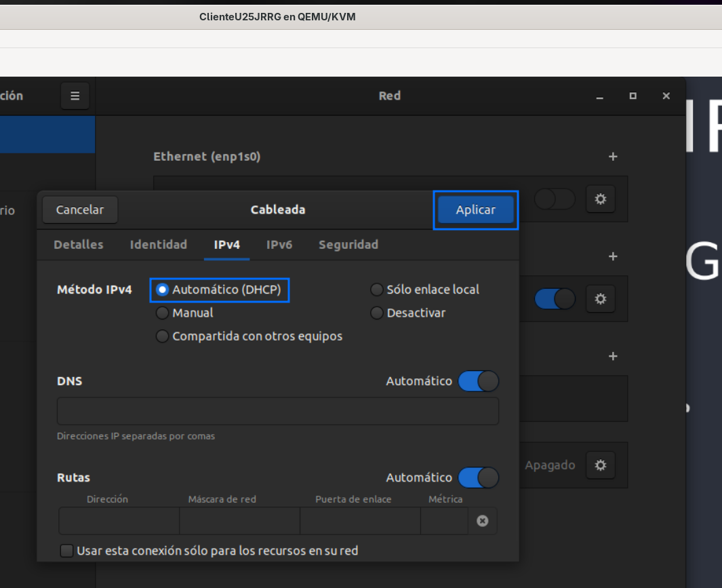Image resolution: width=722 pixels, height=588 pixels.
Task: Click the Cancelar button
Action: [80, 210]
